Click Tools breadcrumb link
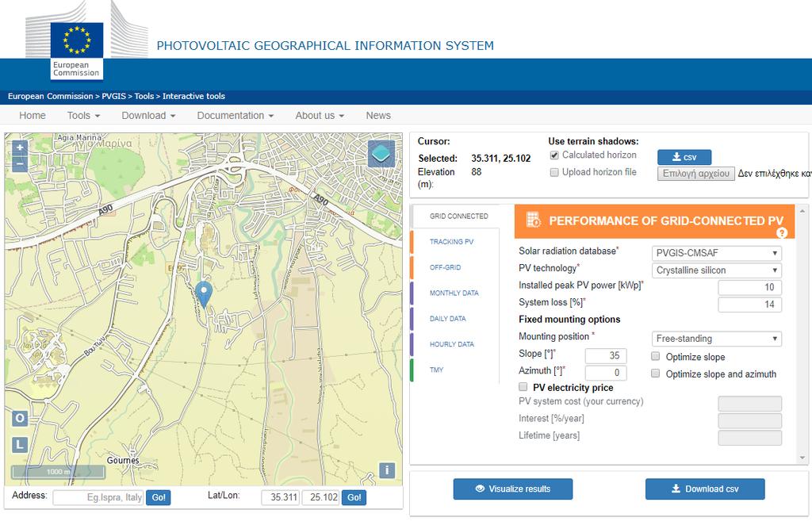The image size is (812, 529). tap(144, 96)
